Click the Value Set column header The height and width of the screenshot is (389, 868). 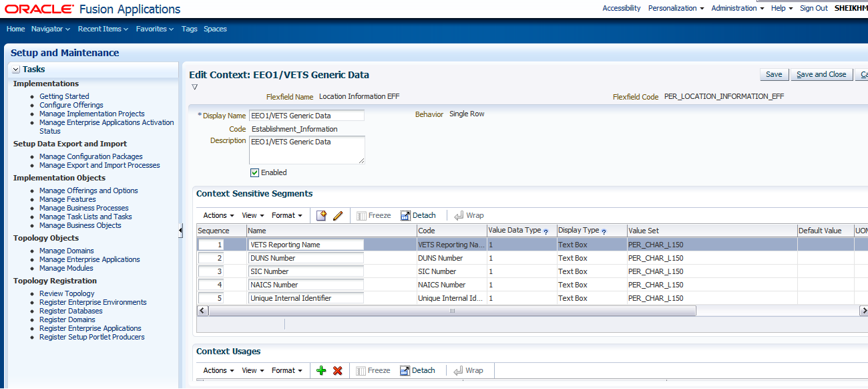click(x=712, y=231)
